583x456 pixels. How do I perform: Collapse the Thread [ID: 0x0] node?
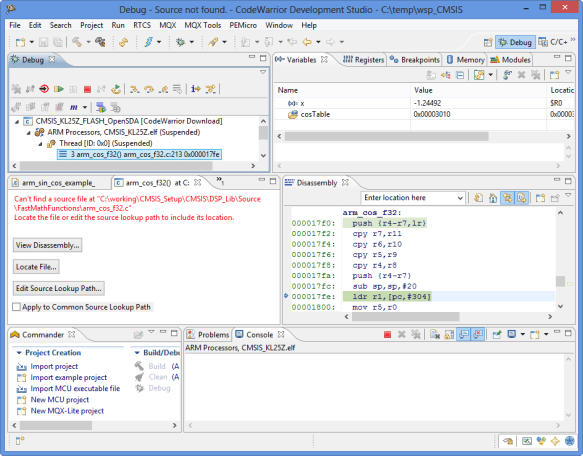tap(40, 144)
